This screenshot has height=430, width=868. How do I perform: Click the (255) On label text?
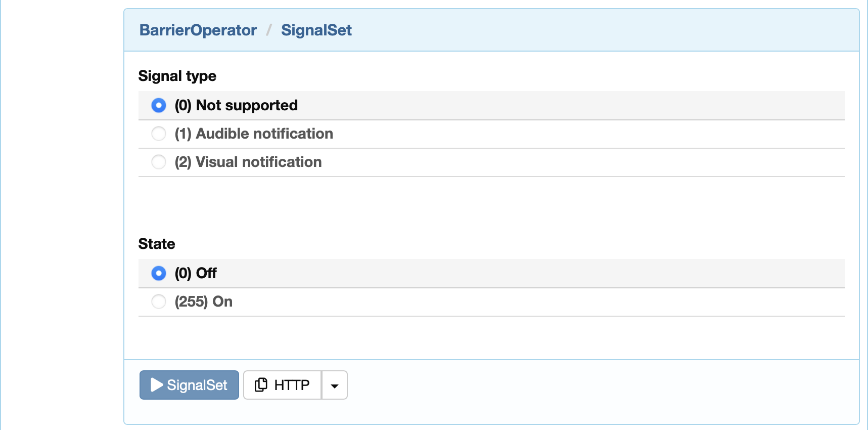pyautogui.click(x=204, y=302)
